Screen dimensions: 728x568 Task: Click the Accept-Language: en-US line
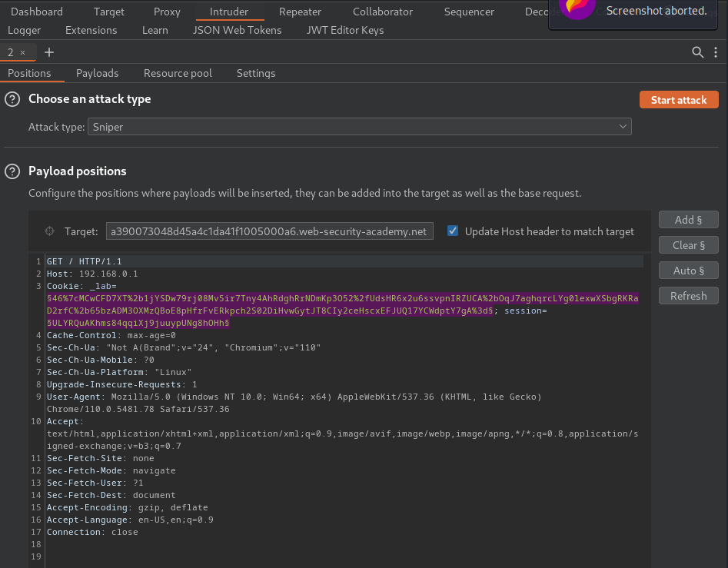point(130,520)
